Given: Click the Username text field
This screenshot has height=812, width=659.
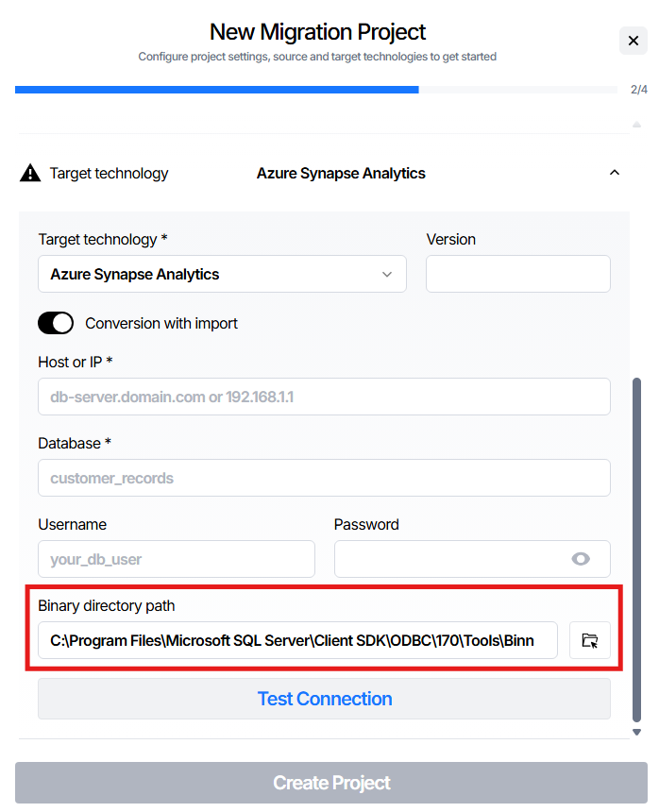Looking at the screenshot, I should [x=177, y=559].
